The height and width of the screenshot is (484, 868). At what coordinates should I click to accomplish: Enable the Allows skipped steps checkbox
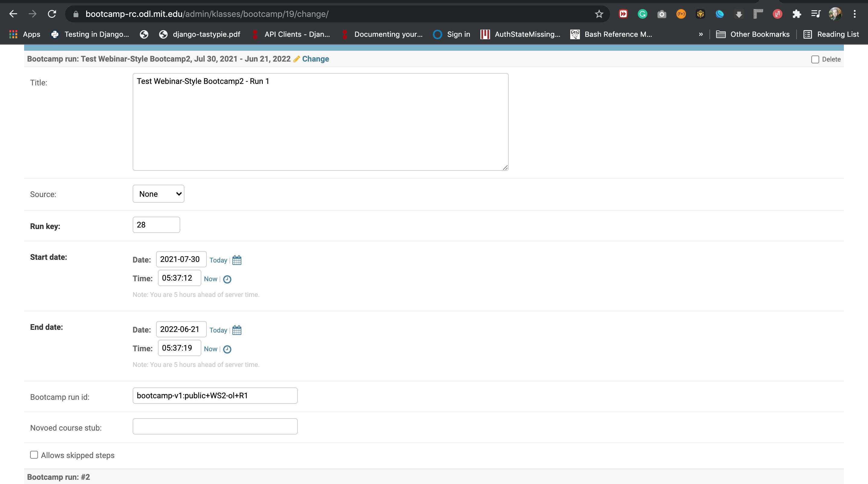(x=34, y=455)
